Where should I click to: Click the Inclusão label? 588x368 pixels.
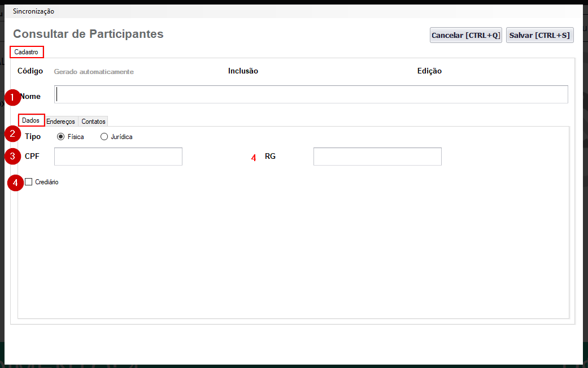[243, 71]
